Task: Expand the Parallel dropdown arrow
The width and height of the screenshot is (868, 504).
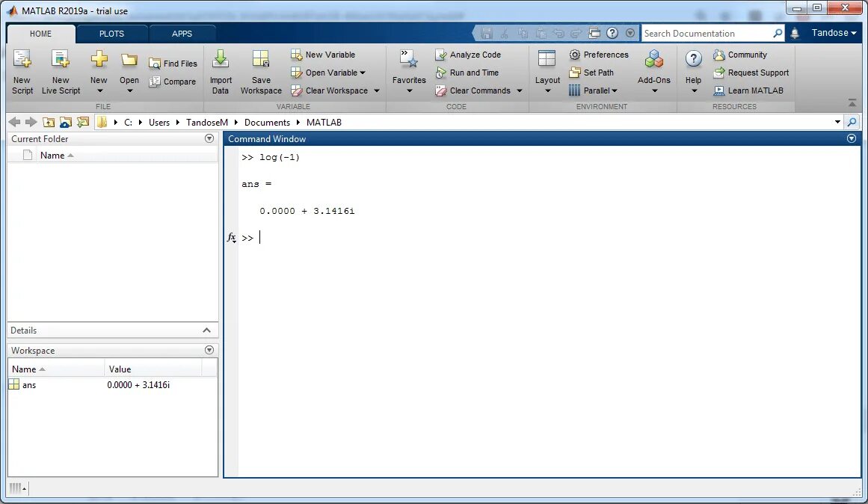Action: tap(615, 90)
